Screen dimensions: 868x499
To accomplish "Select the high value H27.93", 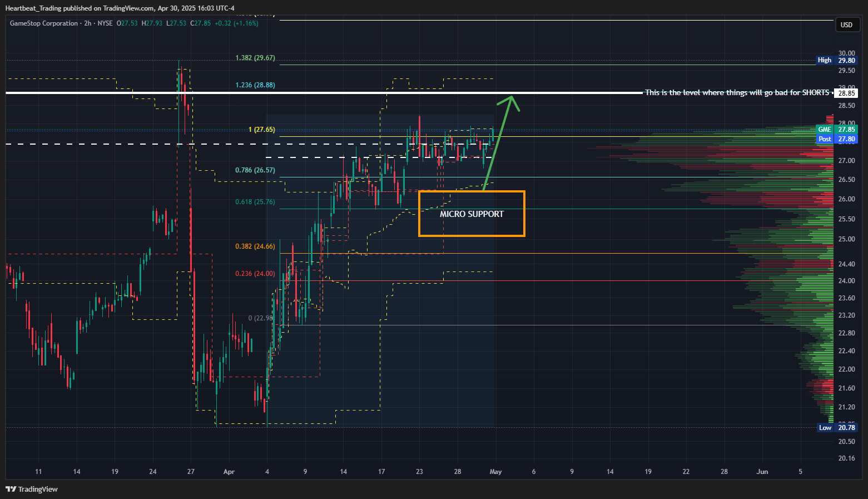I will (x=152, y=23).
